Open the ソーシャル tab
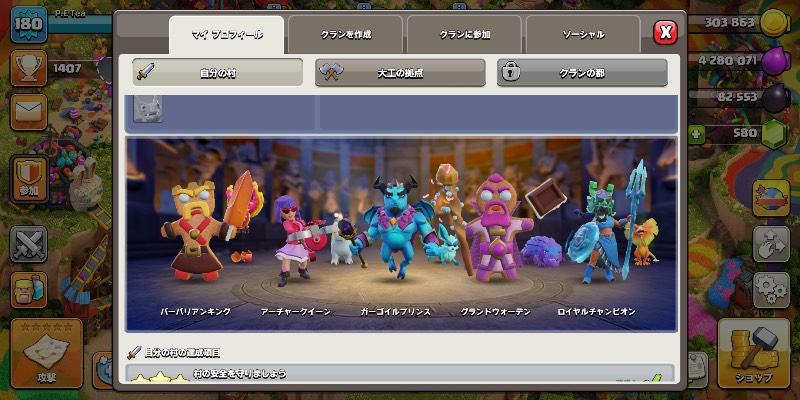 point(583,35)
